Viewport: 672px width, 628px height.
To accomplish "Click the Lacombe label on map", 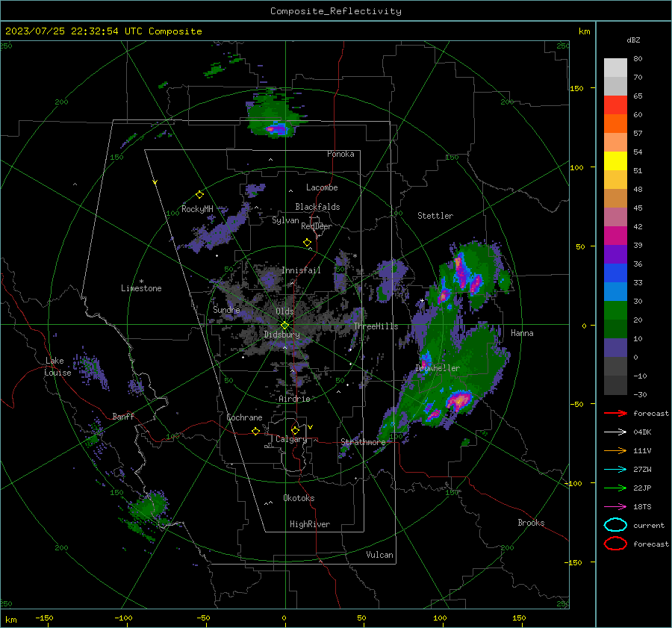I will tap(322, 187).
